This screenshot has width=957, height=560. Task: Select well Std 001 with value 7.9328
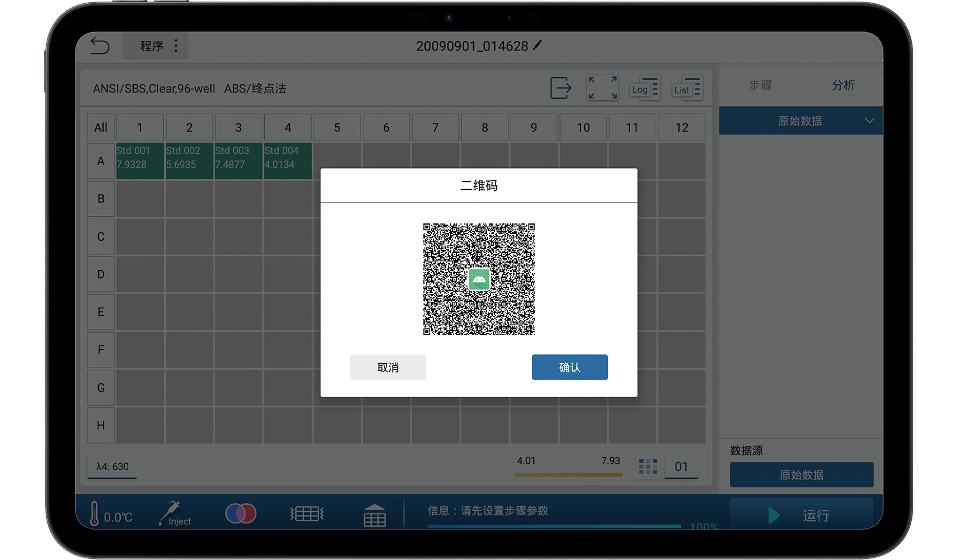point(140,160)
